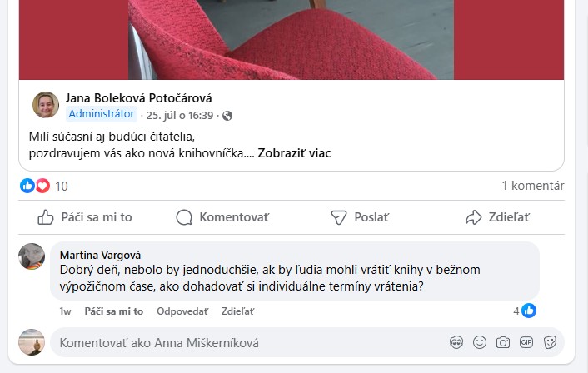Show comments via 1 komentár

(x=533, y=186)
